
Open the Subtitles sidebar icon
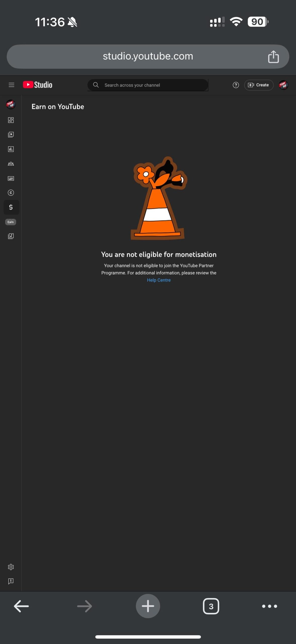tap(11, 178)
